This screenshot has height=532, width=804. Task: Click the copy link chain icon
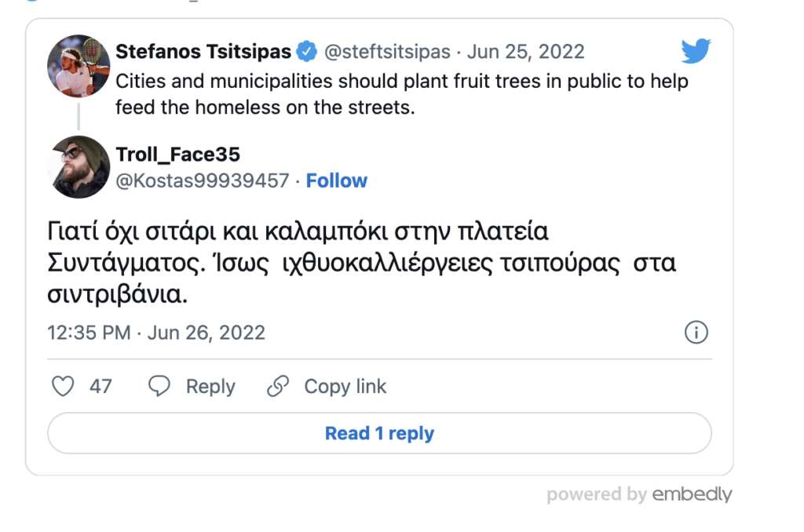(x=278, y=387)
